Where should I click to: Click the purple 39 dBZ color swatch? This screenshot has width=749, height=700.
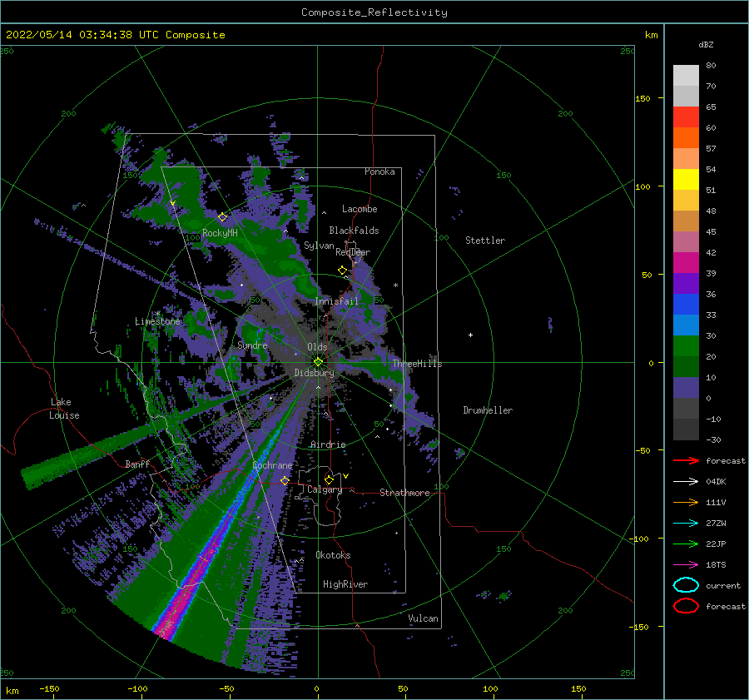(686, 283)
